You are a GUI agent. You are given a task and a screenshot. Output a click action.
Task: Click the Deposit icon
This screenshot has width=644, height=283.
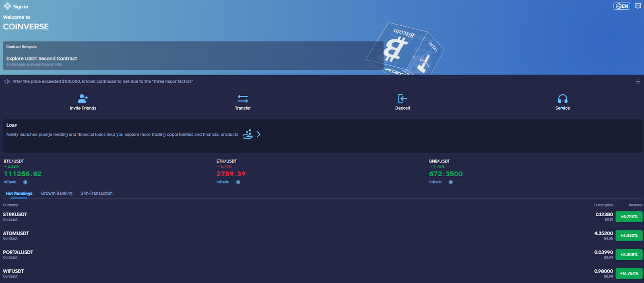[402, 99]
